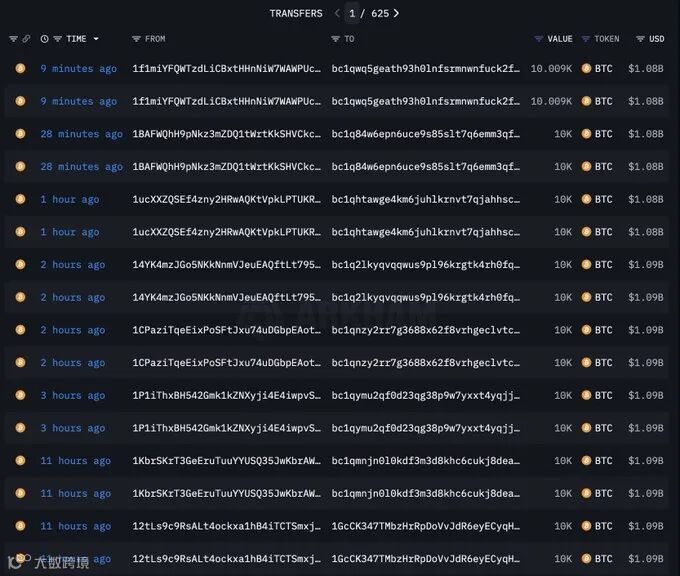Open first sender address 1ucXXZQSEf4zny2HRwAQKtVpkLPTUKR
Viewport: 680px width, 576px height.
pyautogui.click(x=227, y=200)
